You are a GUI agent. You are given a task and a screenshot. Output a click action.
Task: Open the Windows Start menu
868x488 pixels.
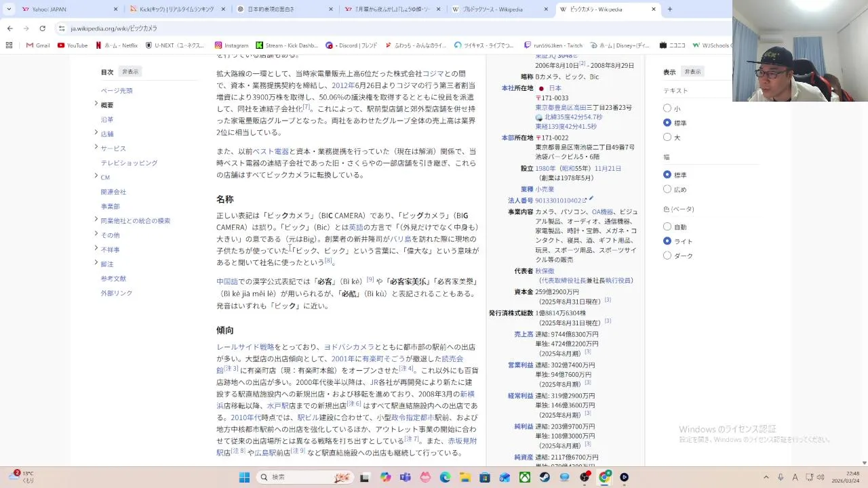click(244, 477)
